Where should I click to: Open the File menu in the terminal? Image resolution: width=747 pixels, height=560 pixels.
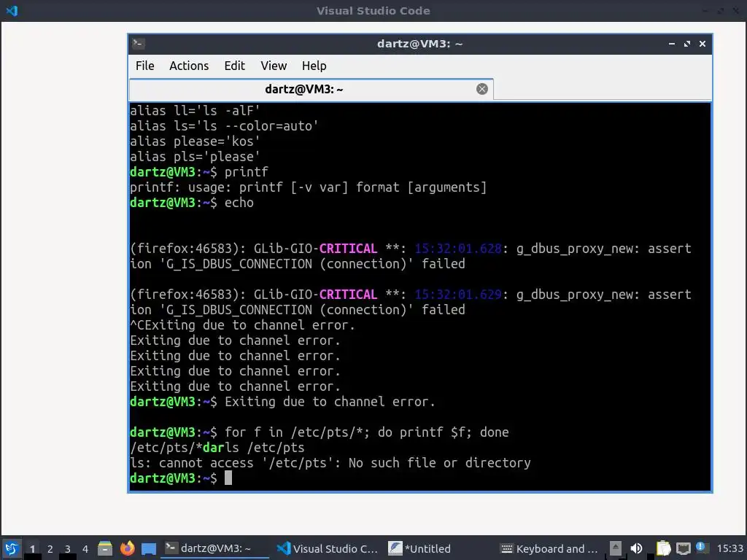pyautogui.click(x=145, y=66)
